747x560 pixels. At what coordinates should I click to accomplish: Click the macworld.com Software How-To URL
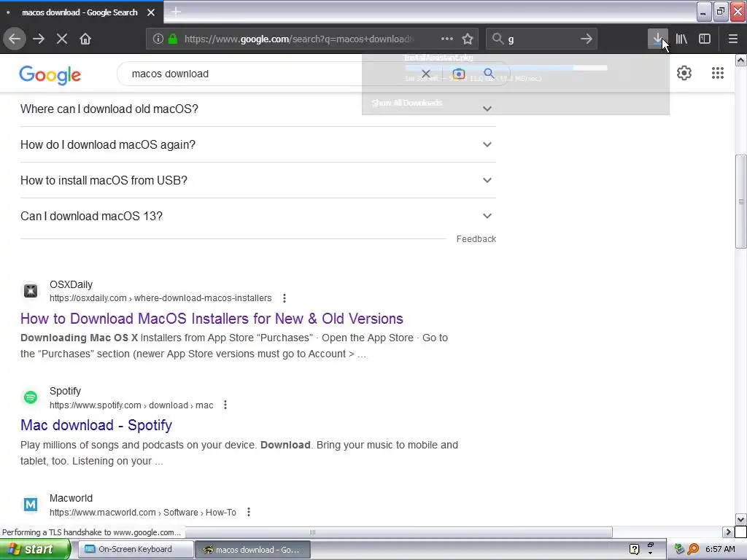coord(143,513)
